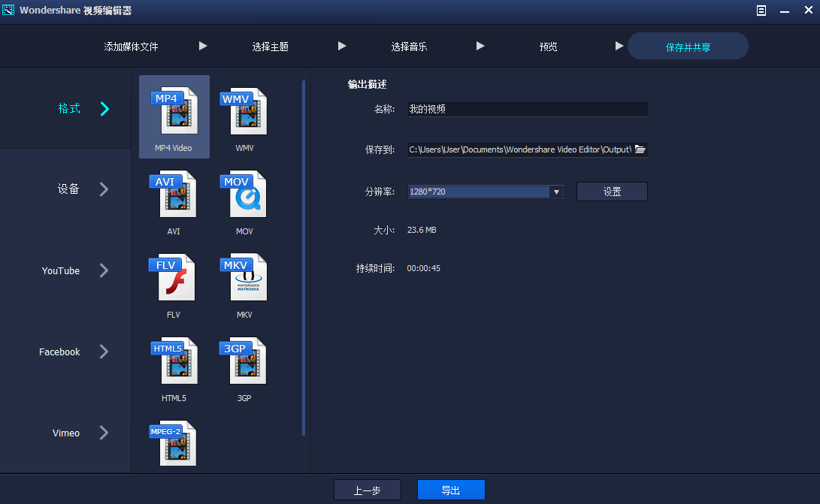Expand the YouTube chevron arrow
Image resolution: width=820 pixels, height=504 pixels.
pos(104,270)
